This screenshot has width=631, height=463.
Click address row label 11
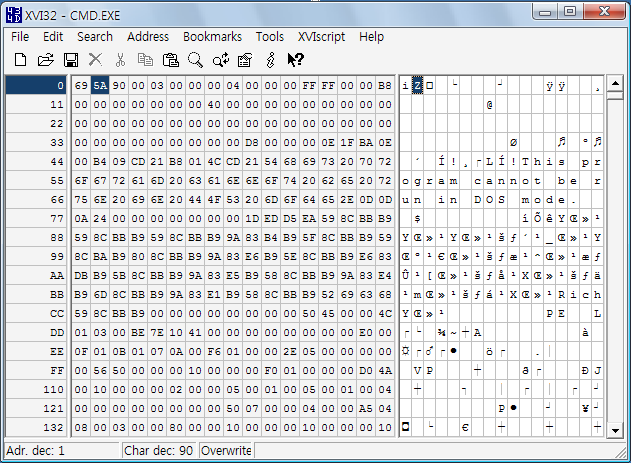click(x=36, y=105)
